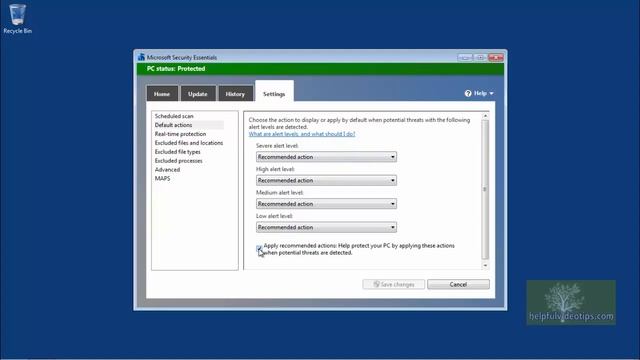Maximize the Security Essentials window
640x360 pixels.
[x=480, y=58]
